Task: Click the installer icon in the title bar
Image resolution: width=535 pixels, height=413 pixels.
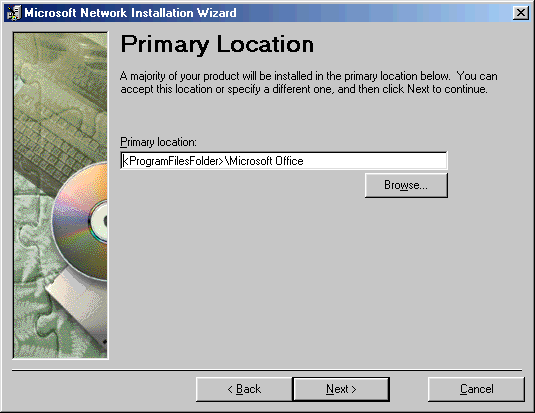Action: 14,13
